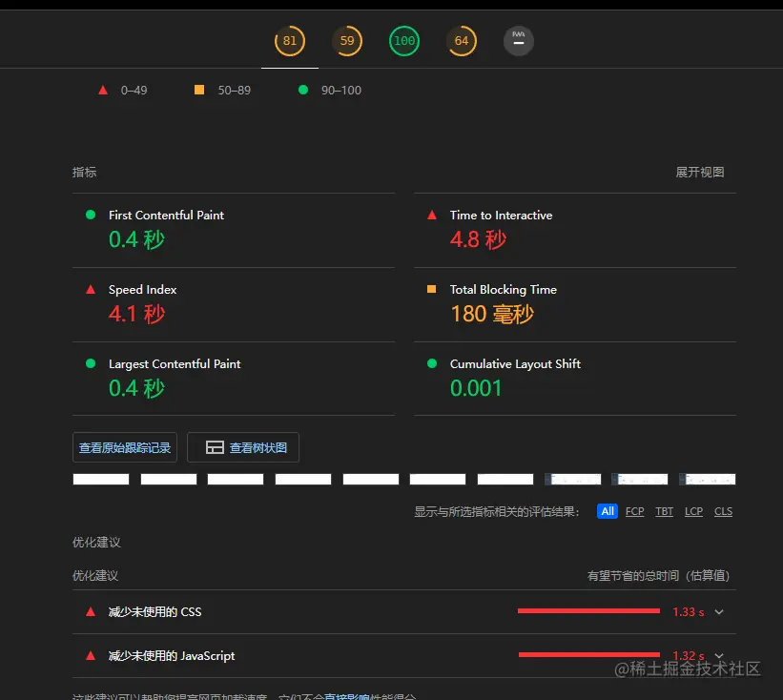Expand the 减少未使用的 CSS audit chevron
This screenshot has width=783, height=700.
[719, 612]
